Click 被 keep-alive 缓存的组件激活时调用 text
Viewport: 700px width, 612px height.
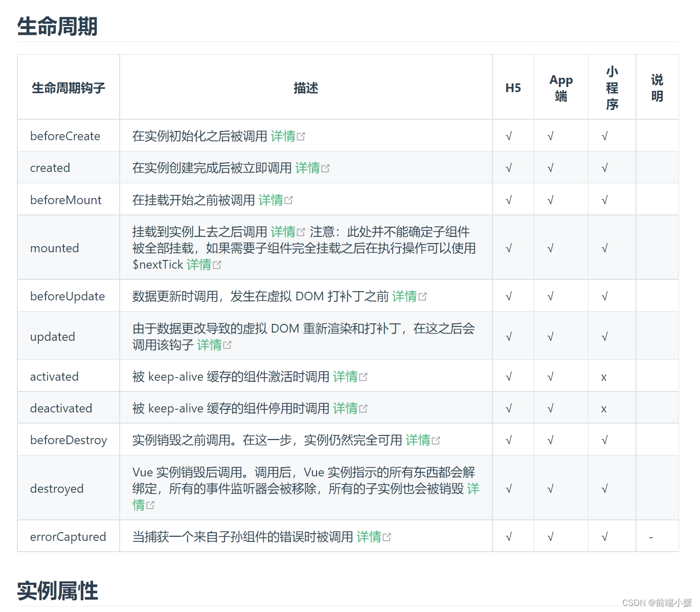(231, 377)
